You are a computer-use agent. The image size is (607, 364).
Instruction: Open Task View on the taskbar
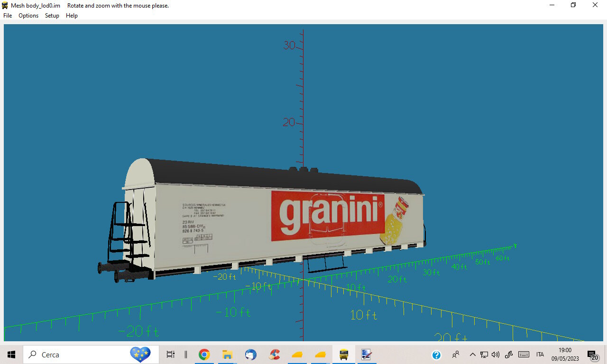coord(171,355)
